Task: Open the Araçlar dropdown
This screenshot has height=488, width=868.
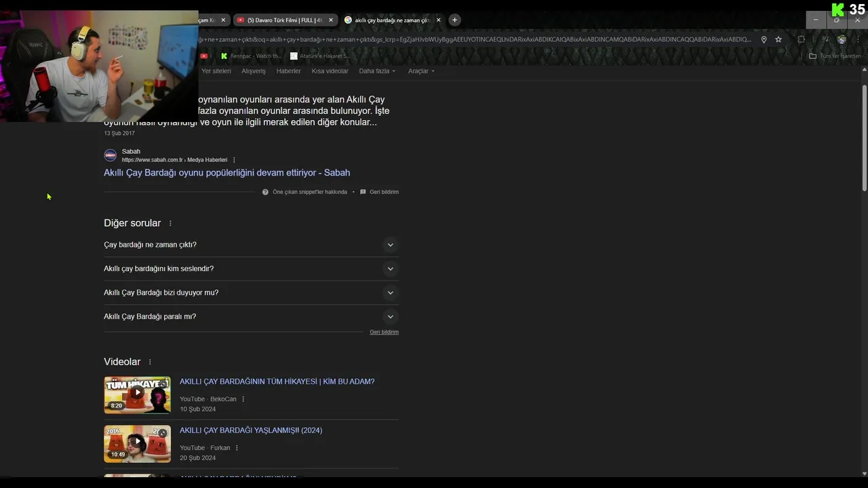Action: 421,71
